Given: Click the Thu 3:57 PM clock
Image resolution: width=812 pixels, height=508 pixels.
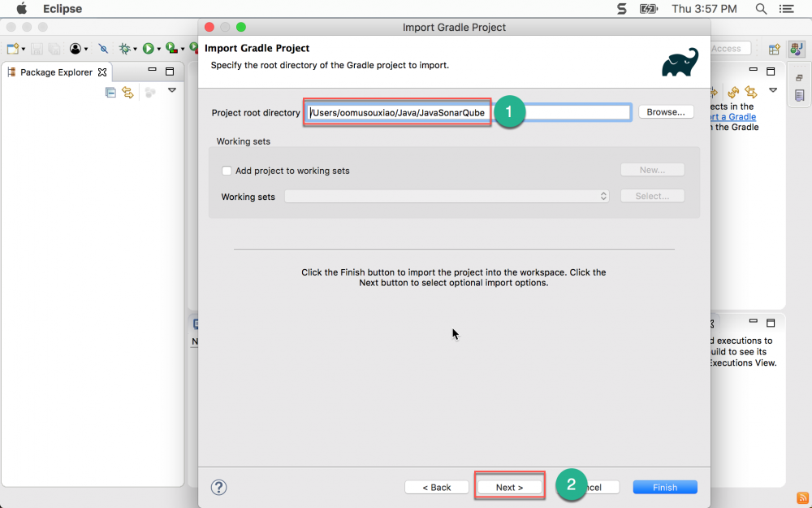Looking at the screenshot, I should click(x=704, y=9).
